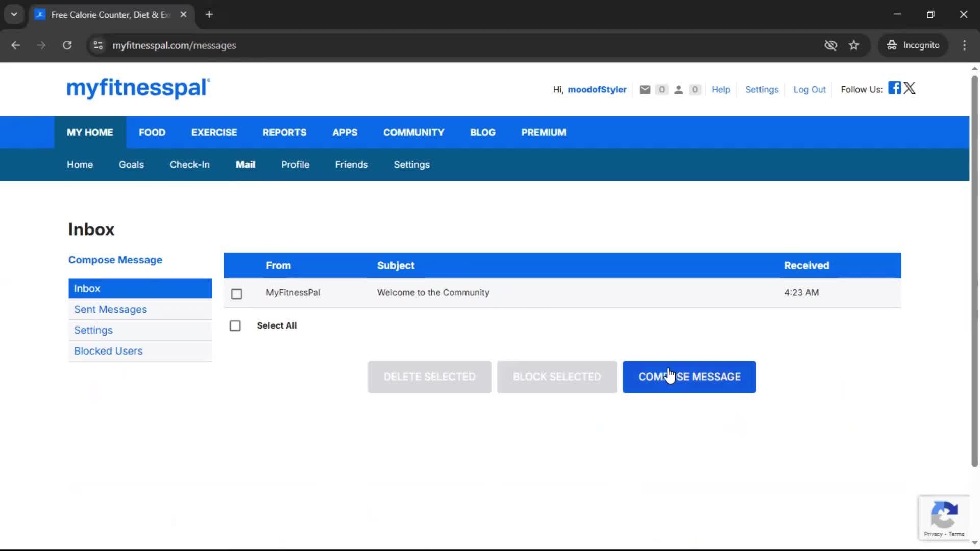Image resolution: width=980 pixels, height=551 pixels.
Task: Close the Free Calorie Counter tab
Action: coord(183,15)
